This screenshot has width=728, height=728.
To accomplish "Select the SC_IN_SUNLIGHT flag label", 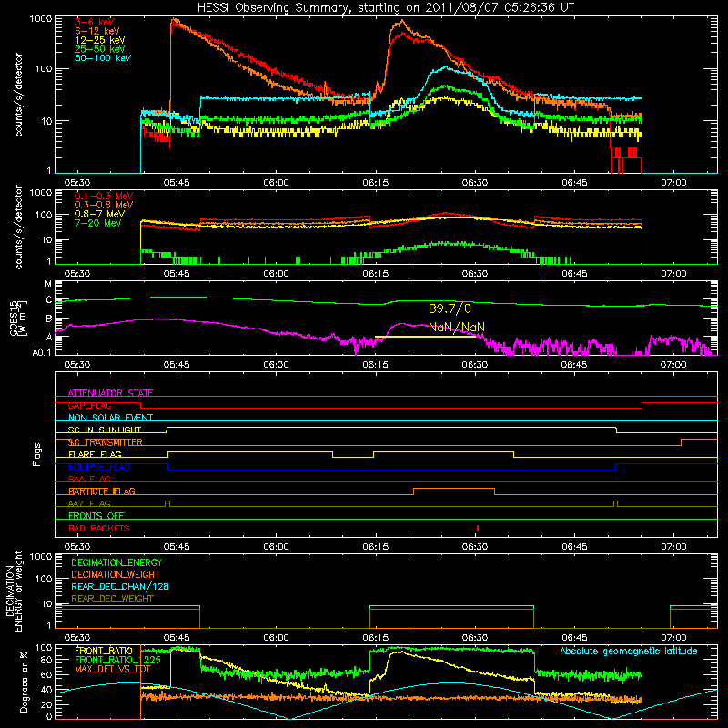I will (x=105, y=430).
